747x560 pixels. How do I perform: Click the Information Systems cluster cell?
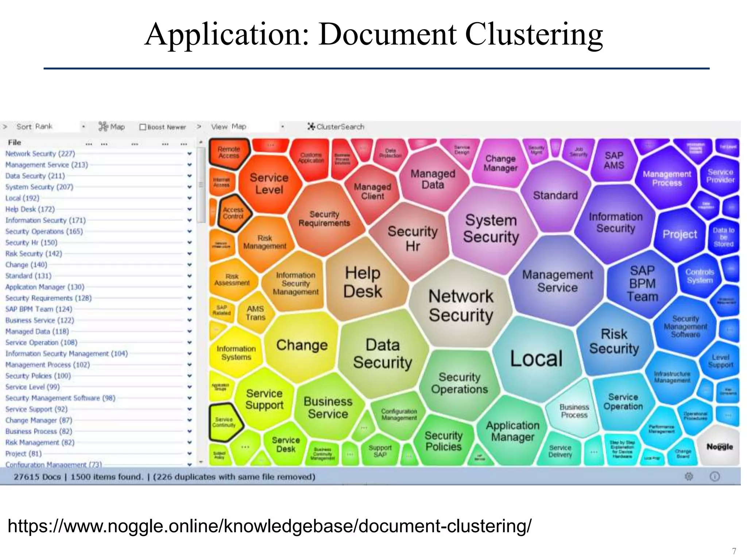(236, 353)
